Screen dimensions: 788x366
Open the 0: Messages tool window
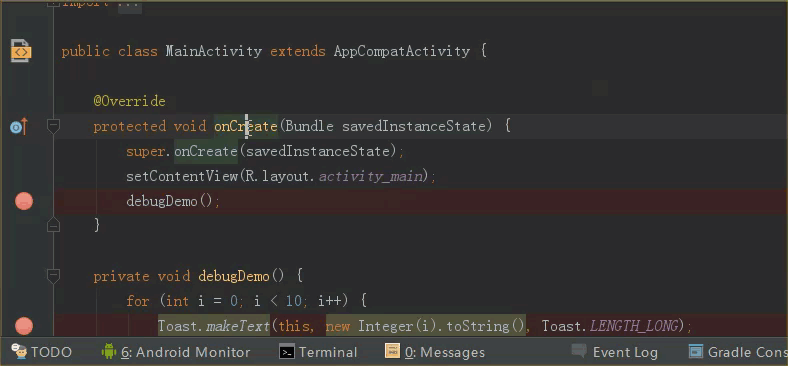435,352
